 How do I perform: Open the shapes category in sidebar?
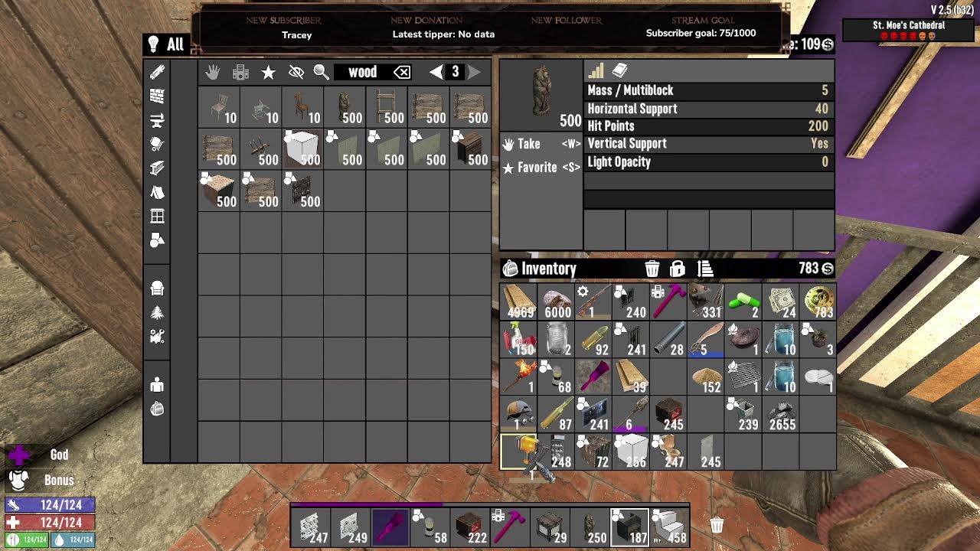tap(157, 240)
